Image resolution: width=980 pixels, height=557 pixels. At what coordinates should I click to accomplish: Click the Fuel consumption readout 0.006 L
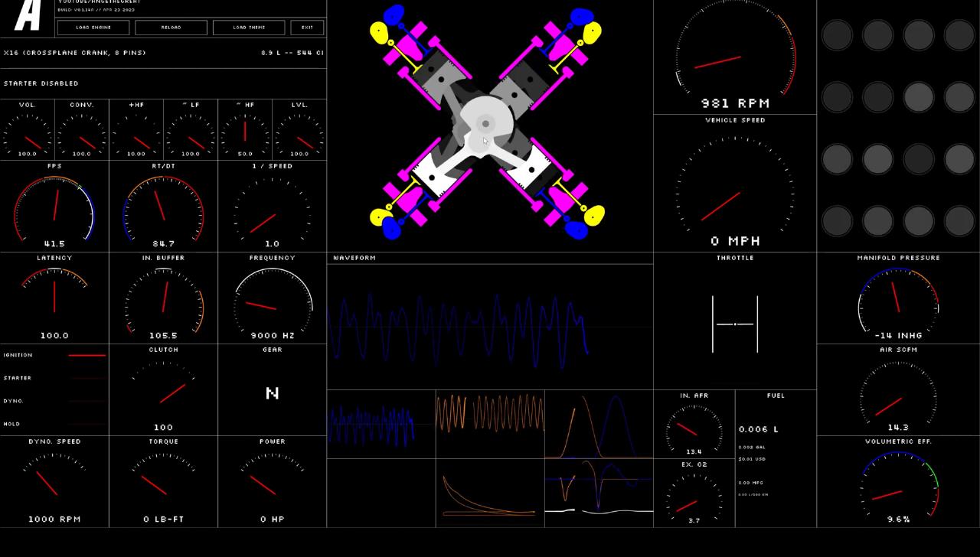759,429
